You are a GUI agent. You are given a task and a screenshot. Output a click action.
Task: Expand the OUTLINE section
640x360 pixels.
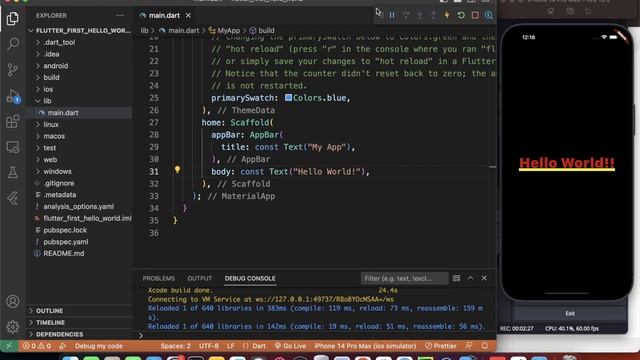[49, 311]
